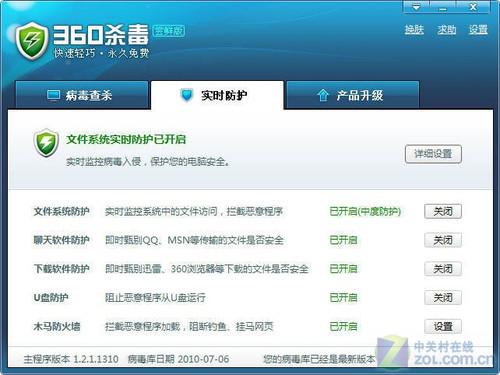Click 您的病毒库已经是最新版本 status message

(x=319, y=359)
